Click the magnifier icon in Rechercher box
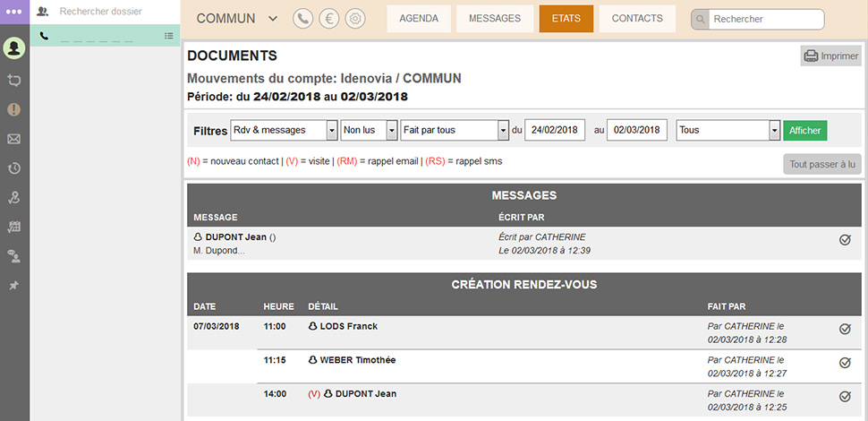This screenshot has height=421, width=868. coord(701,20)
